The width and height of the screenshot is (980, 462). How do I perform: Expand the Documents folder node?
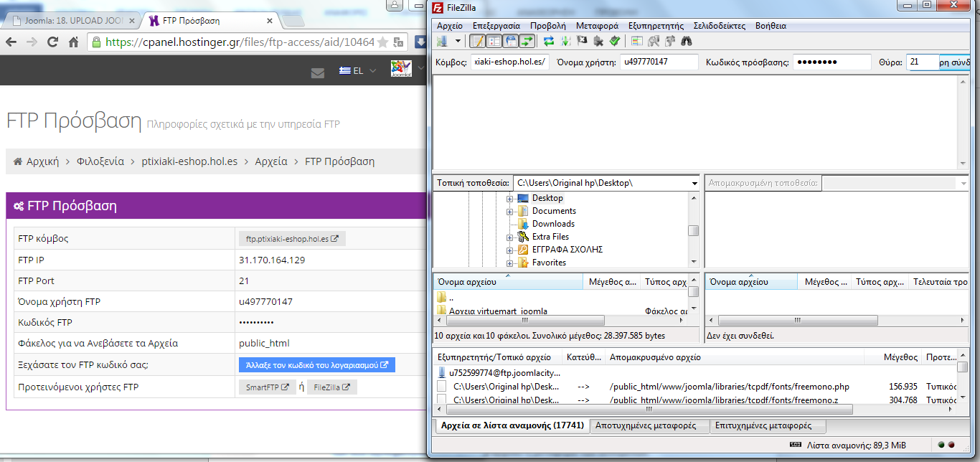510,211
